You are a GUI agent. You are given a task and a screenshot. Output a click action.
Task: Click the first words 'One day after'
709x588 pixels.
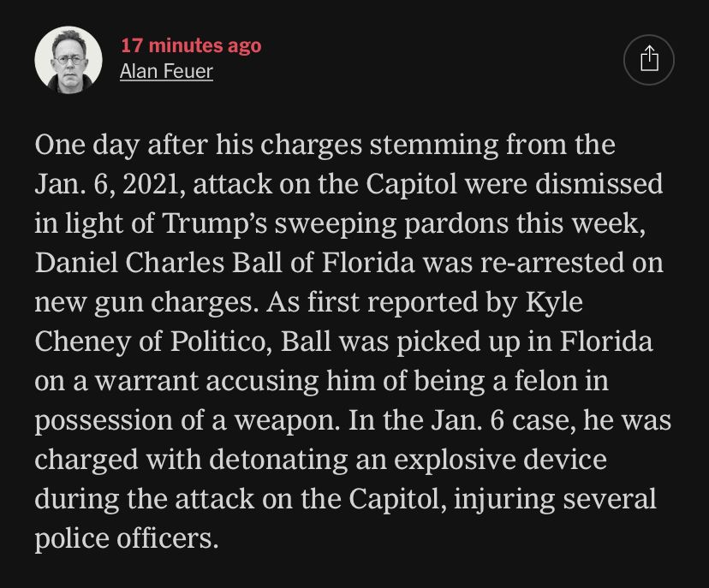pos(122,146)
